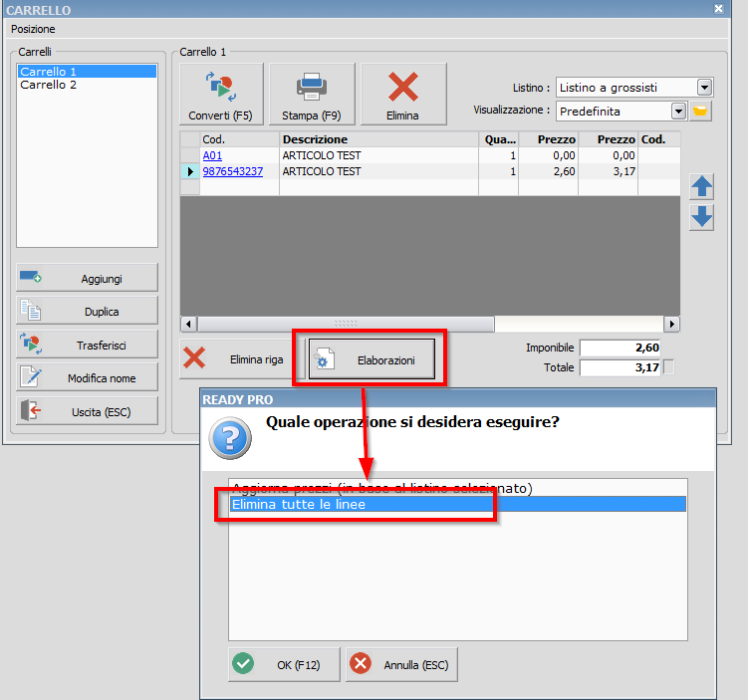
Task: Cancel with Annulla (ESC)
Action: tap(401, 664)
